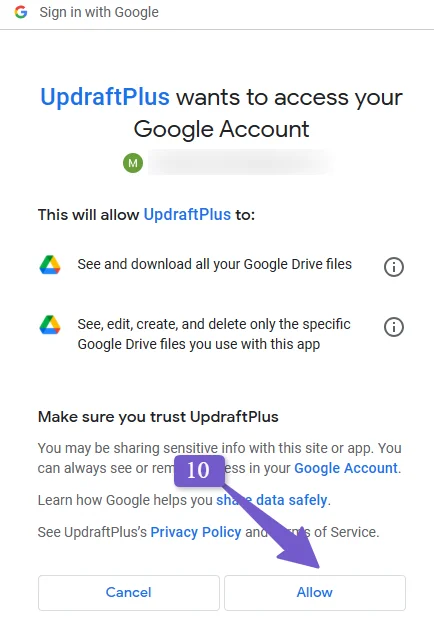434x622 pixels.
Task: Open info icon for download Drive files permission
Action: pyautogui.click(x=394, y=267)
